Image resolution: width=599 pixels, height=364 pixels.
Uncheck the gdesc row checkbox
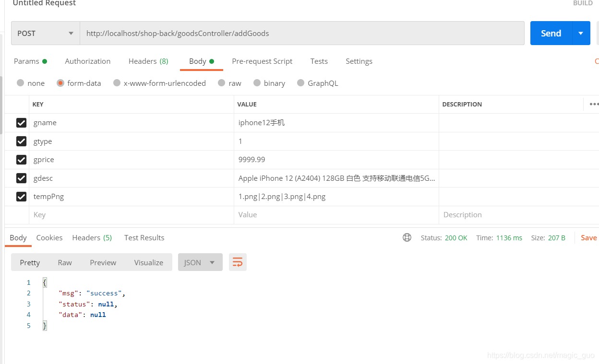21,178
